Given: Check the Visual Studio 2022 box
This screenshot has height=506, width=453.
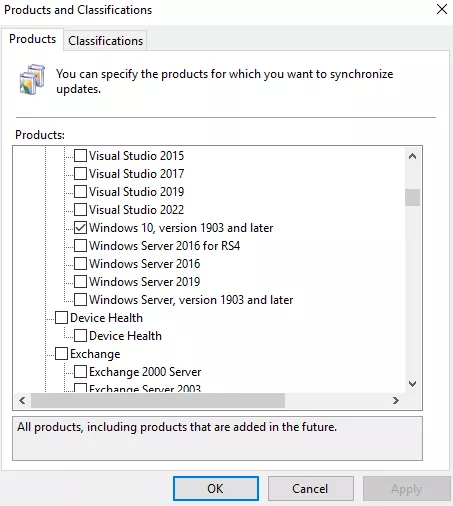Looking at the screenshot, I should click(80, 210).
